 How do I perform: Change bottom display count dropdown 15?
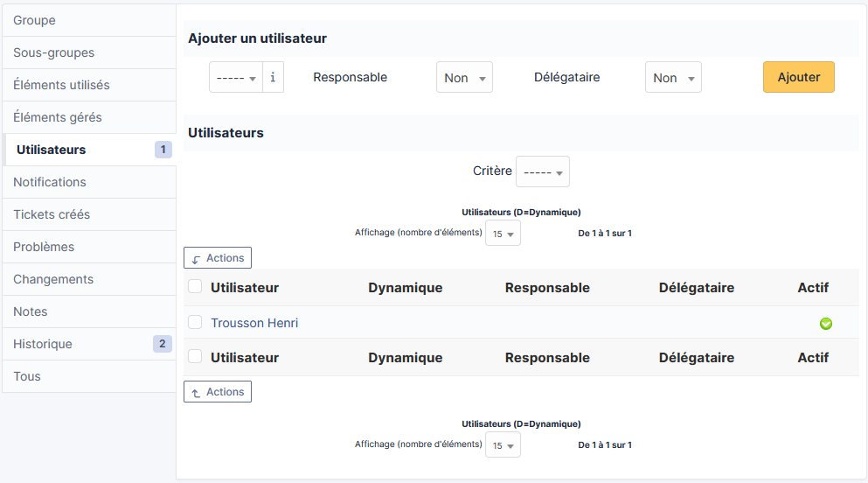503,444
